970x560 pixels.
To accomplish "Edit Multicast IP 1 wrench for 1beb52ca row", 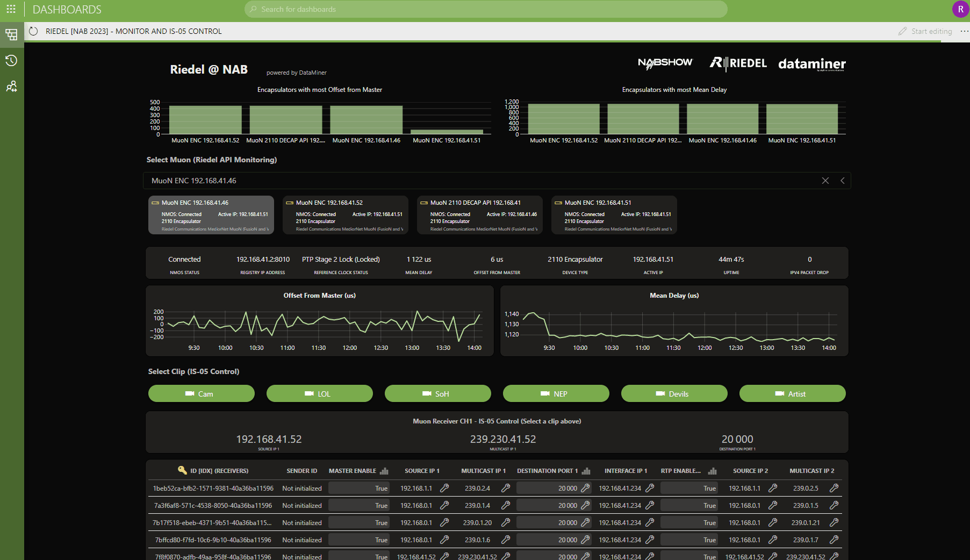I will [x=506, y=488].
